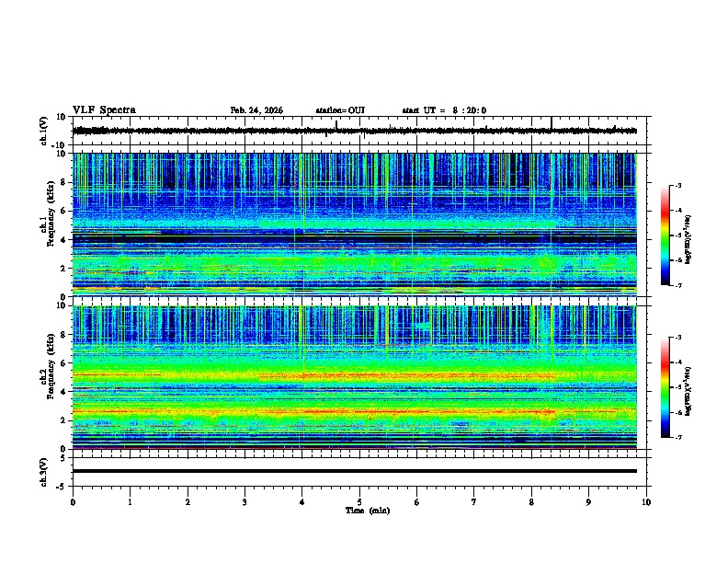Click time axis tick label '0'

pos(73,502)
